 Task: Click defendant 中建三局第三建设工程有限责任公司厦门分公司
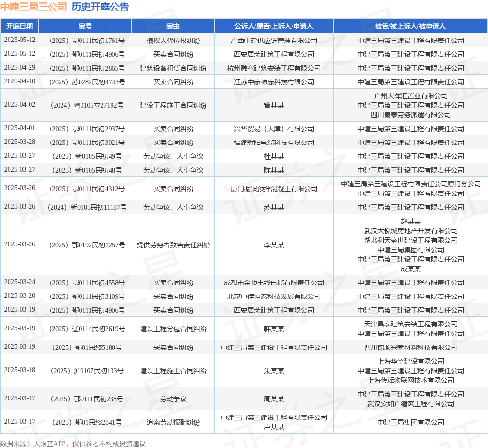(x=410, y=184)
